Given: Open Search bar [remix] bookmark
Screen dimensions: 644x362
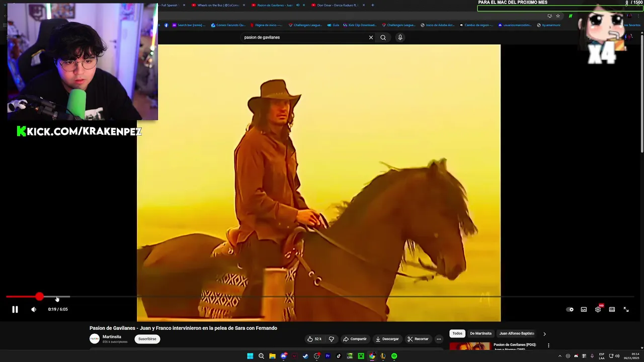Looking at the screenshot, I should pyautogui.click(x=190, y=25).
